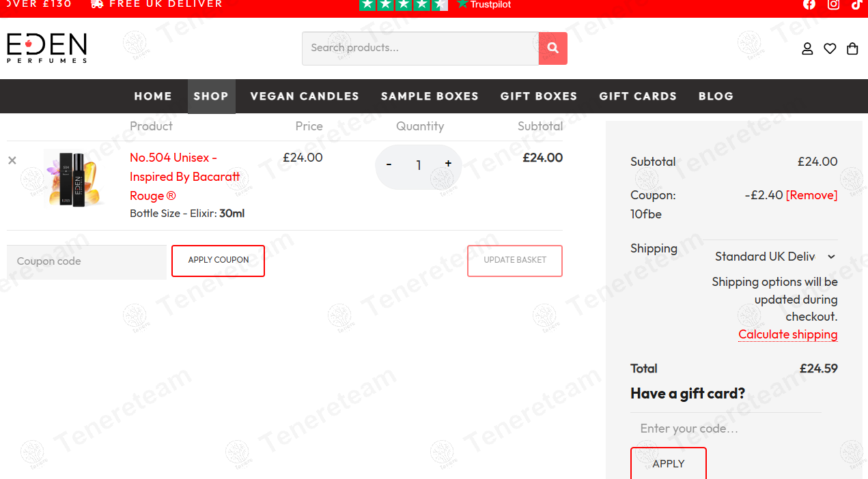Decrease quantity with the minus button
Screen dimensions: 868x479
[x=389, y=164]
